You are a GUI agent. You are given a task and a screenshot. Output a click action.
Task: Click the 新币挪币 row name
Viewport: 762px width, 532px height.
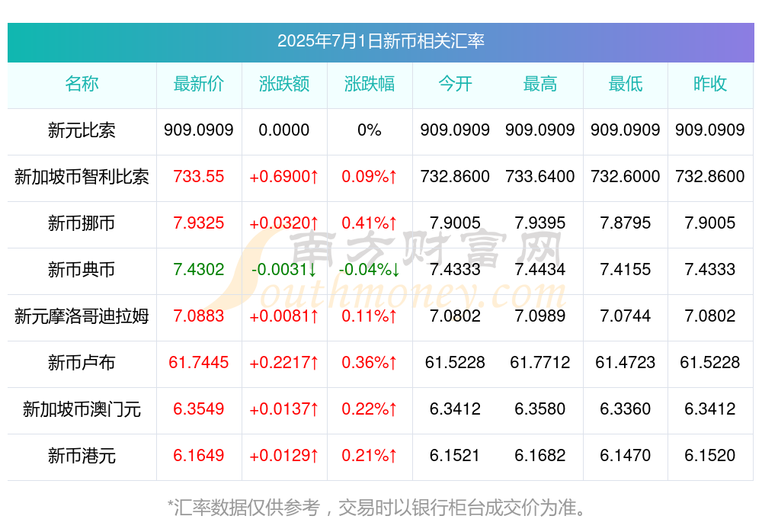82,223
